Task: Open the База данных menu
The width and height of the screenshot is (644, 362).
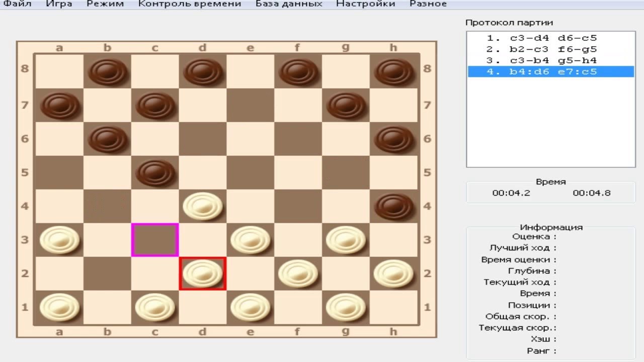Action: (288, 4)
